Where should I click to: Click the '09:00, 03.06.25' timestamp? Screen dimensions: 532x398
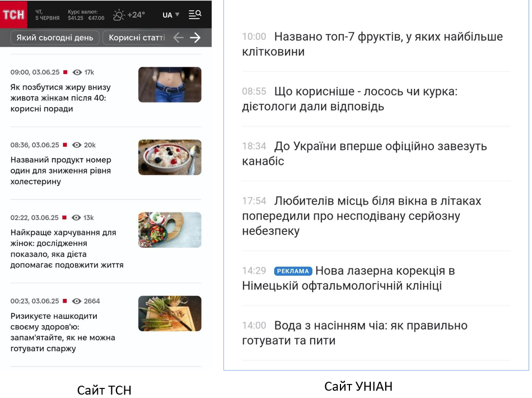click(x=35, y=72)
